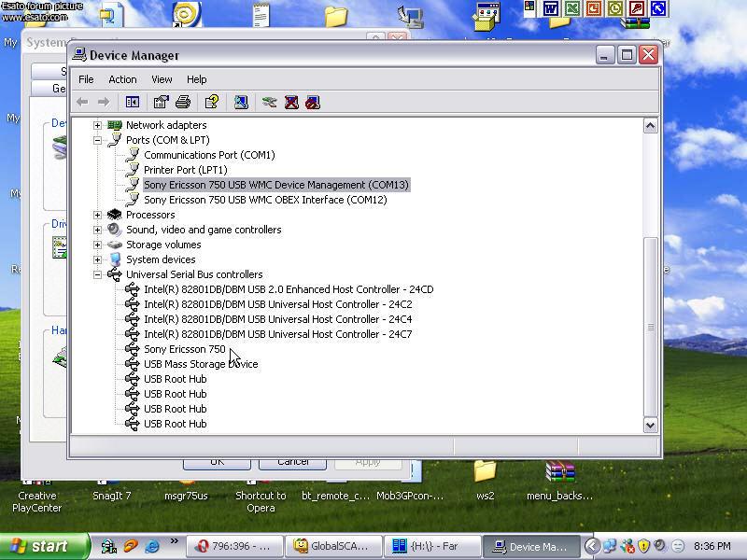
Task: Open the ws2 folder on desktop
Action: (x=485, y=480)
